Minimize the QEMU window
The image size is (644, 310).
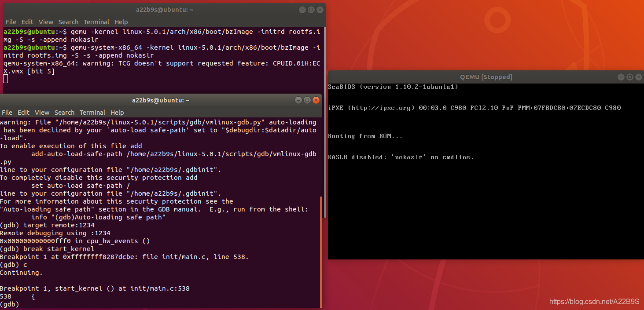click(x=622, y=77)
